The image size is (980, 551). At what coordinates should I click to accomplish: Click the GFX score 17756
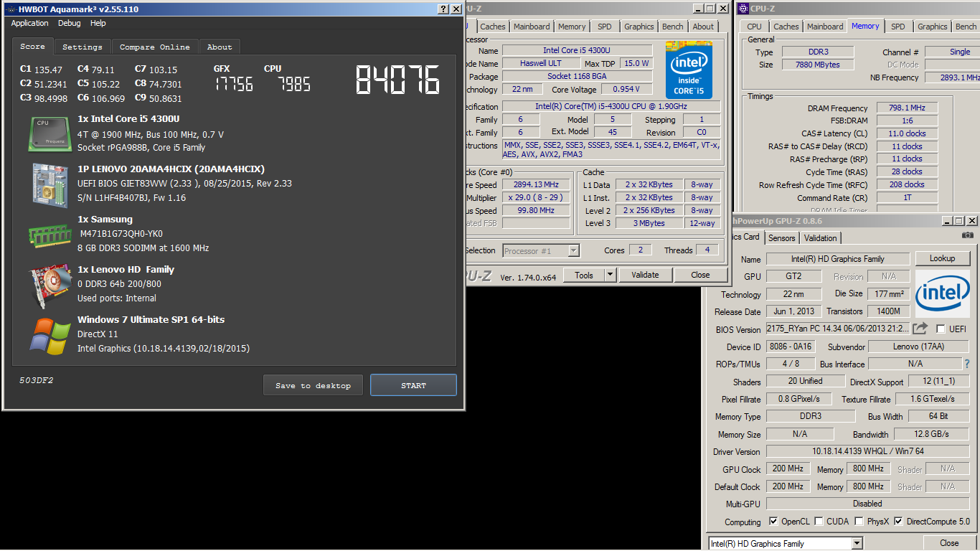234,85
